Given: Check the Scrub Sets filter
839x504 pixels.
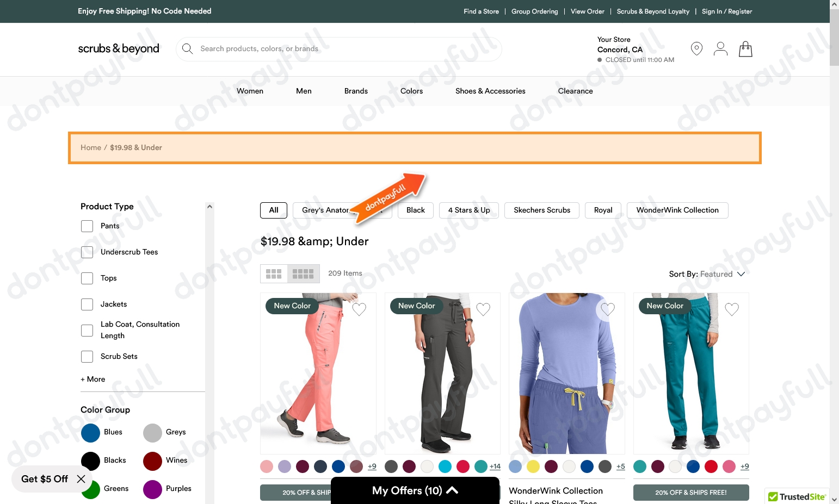Looking at the screenshot, I should (x=87, y=356).
